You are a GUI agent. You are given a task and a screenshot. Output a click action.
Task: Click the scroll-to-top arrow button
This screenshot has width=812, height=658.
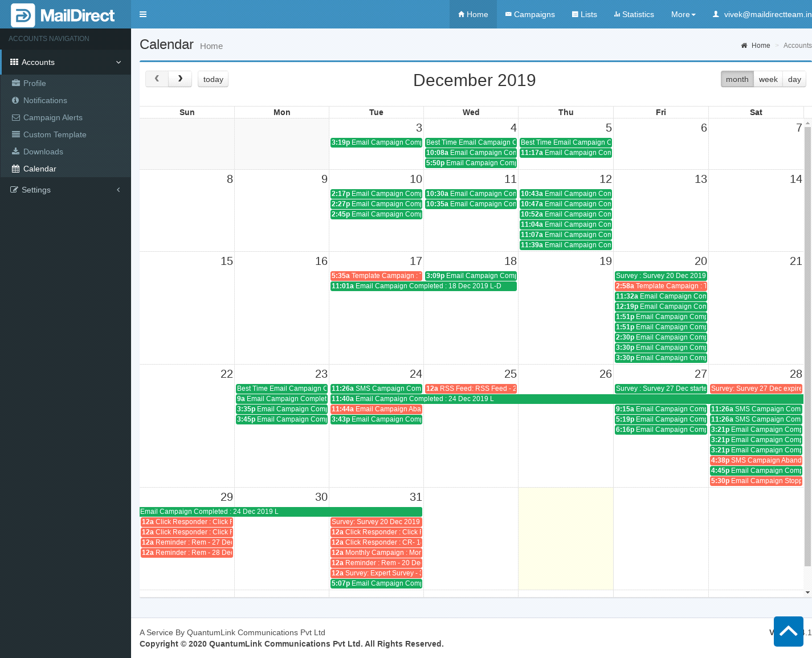tap(788, 631)
